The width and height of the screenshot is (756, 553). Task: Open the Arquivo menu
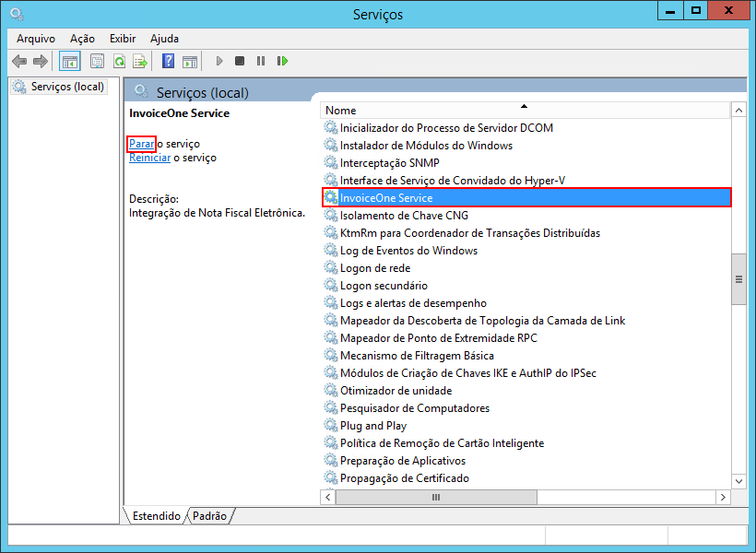pos(36,39)
